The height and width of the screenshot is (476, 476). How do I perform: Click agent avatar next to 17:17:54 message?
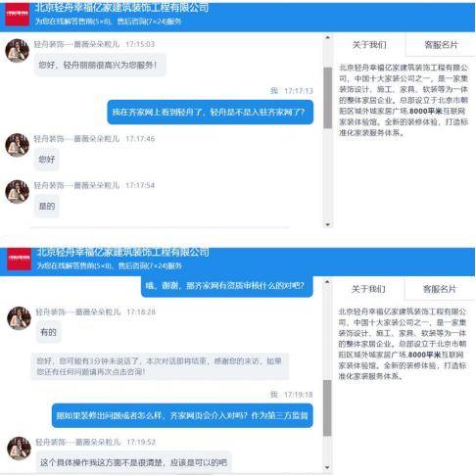coord(18,192)
